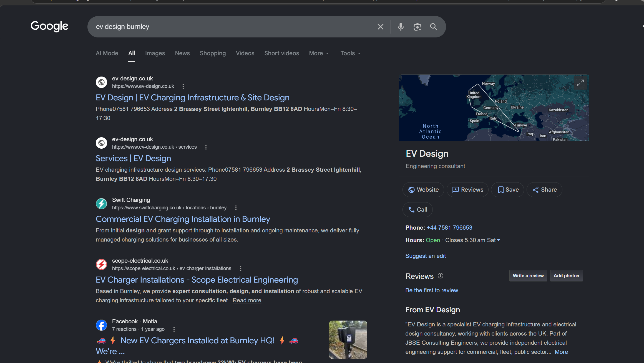Click the Engineering consultant category label
This screenshot has height=363, width=644.
click(x=435, y=166)
